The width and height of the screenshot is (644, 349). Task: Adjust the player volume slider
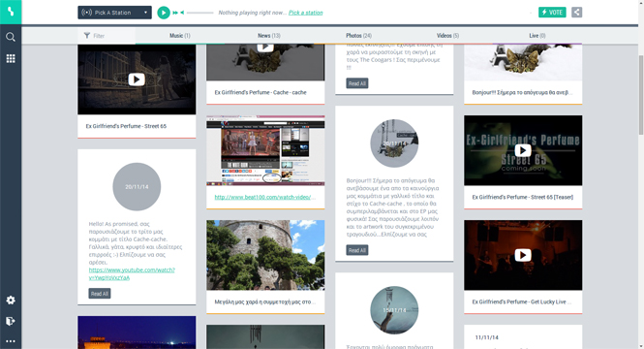pyautogui.click(x=200, y=13)
